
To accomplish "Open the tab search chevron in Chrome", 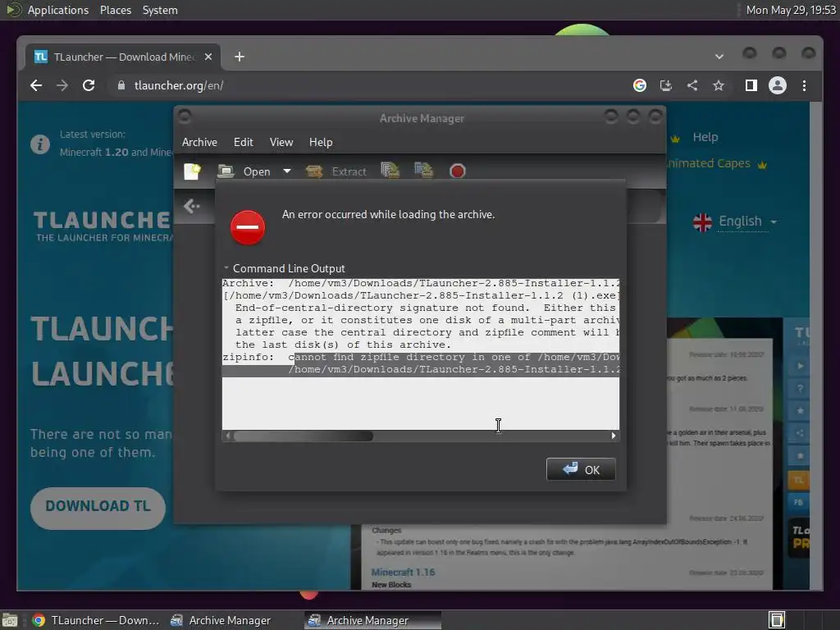I will point(719,57).
